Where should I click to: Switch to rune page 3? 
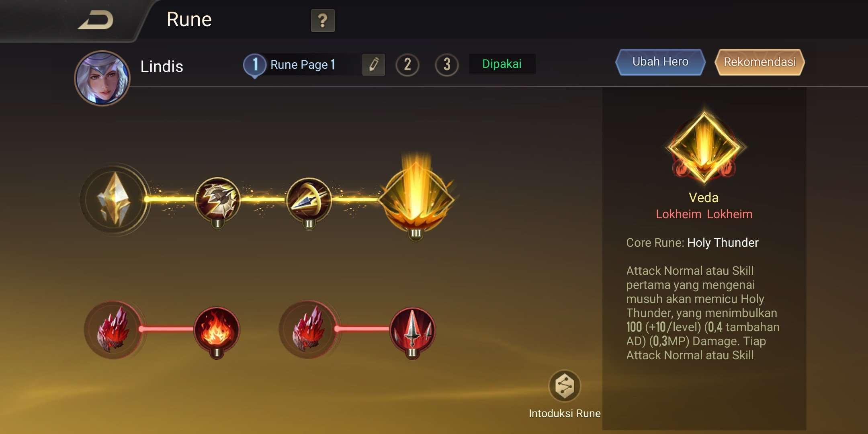(446, 65)
